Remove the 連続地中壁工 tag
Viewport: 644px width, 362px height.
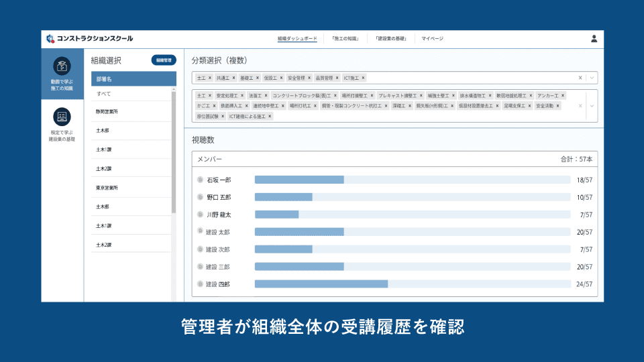283,106
